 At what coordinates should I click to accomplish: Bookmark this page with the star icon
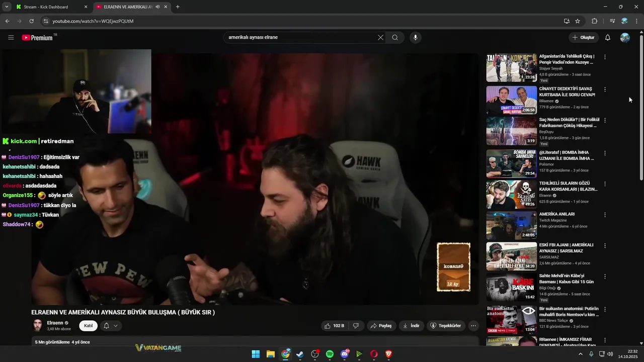click(578, 21)
